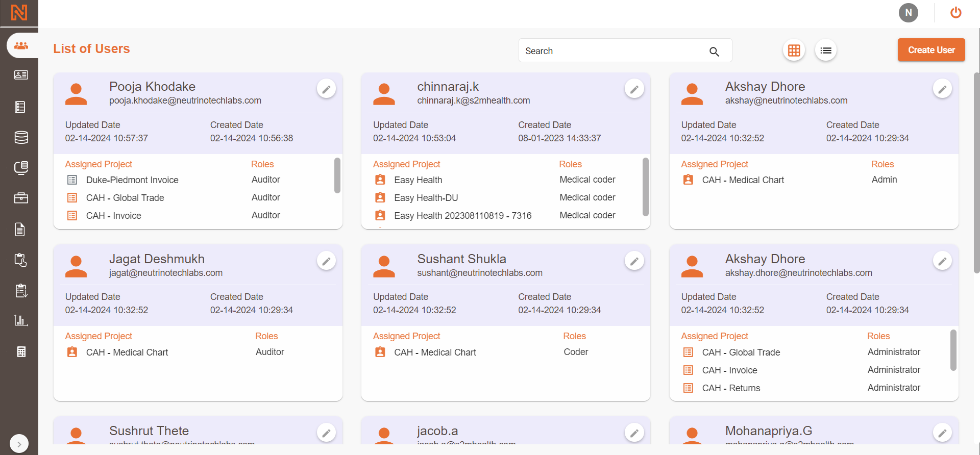Click chinnaraj.k@s2mhealth.com email
The height and width of the screenshot is (455, 980).
[x=474, y=101]
